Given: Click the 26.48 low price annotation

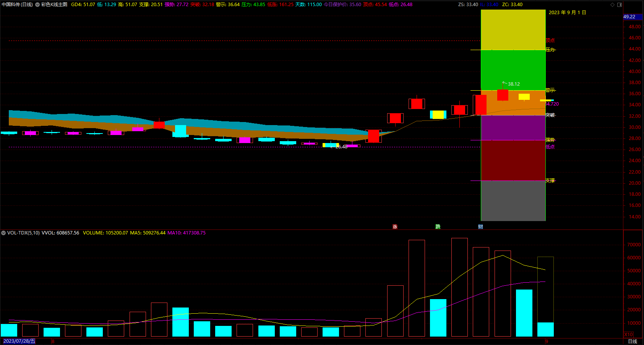Looking at the screenshot, I should (341, 147).
